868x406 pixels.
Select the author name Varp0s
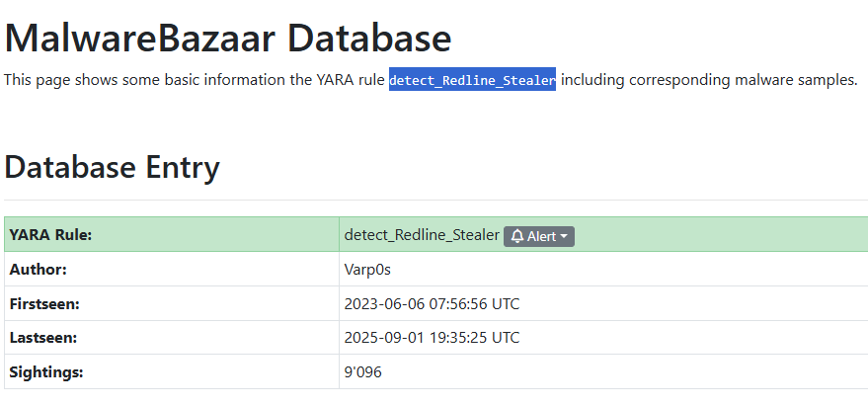tap(367, 270)
